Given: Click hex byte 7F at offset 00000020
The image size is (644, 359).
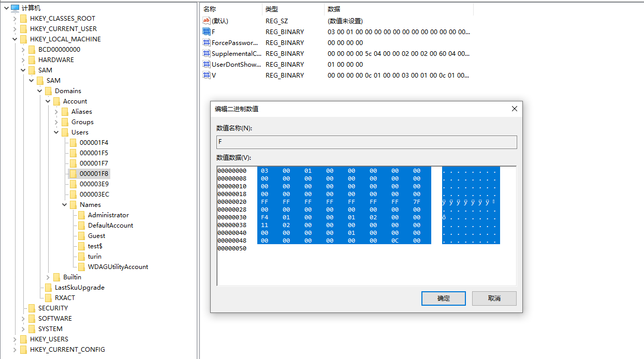Looking at the screenshot, I should click(x=417, y=202).
